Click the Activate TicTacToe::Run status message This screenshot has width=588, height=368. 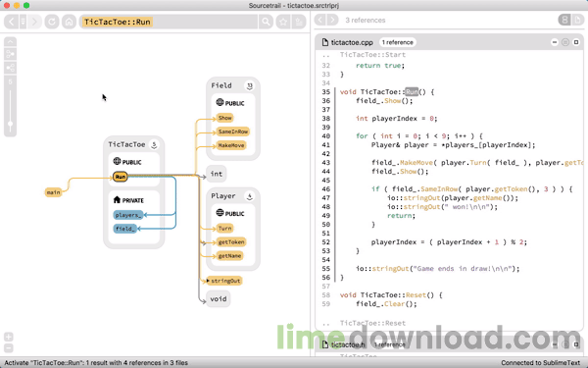(96, 363)
